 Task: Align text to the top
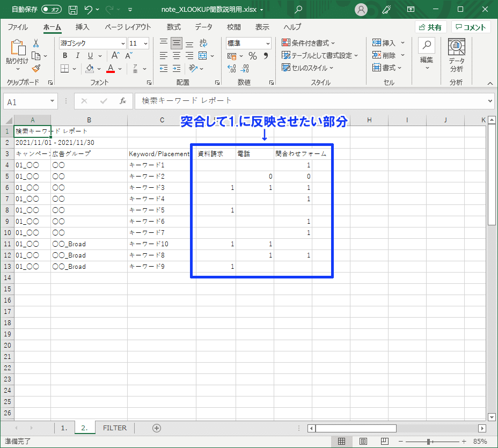click(164, 43)
